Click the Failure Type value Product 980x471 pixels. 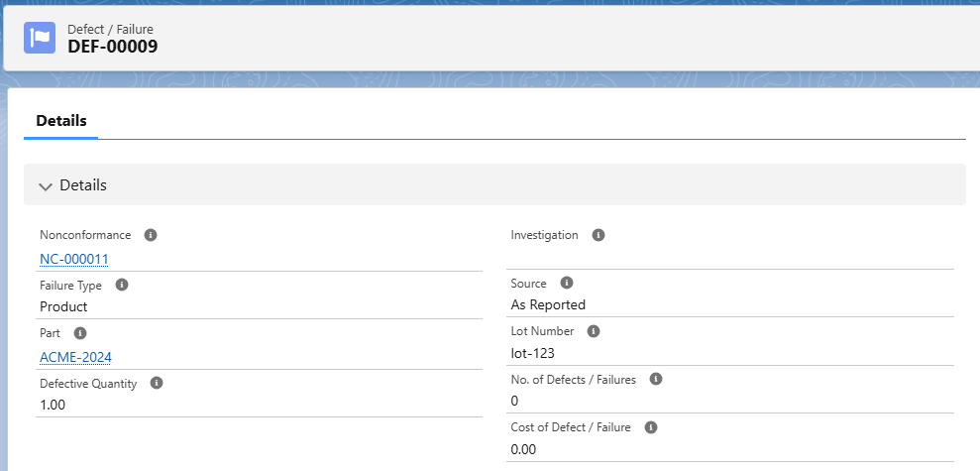tap(63, 306)
